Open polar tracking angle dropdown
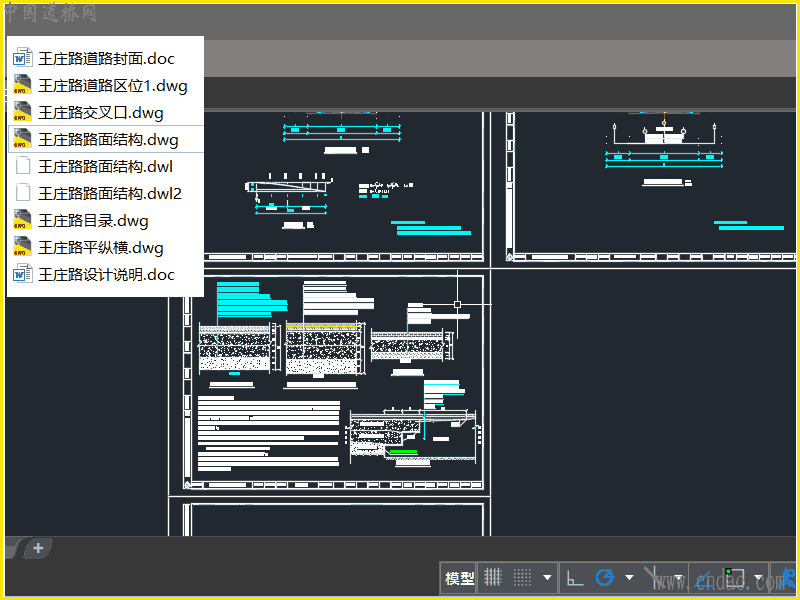The height and width of the screenshot is (600, 800). tap(629, 578)
